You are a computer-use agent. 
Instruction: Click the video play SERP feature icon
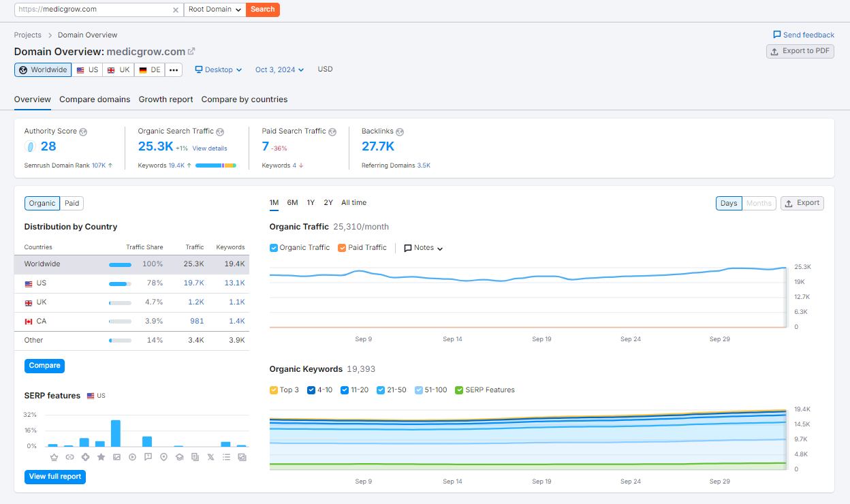(x=132, y=457)
